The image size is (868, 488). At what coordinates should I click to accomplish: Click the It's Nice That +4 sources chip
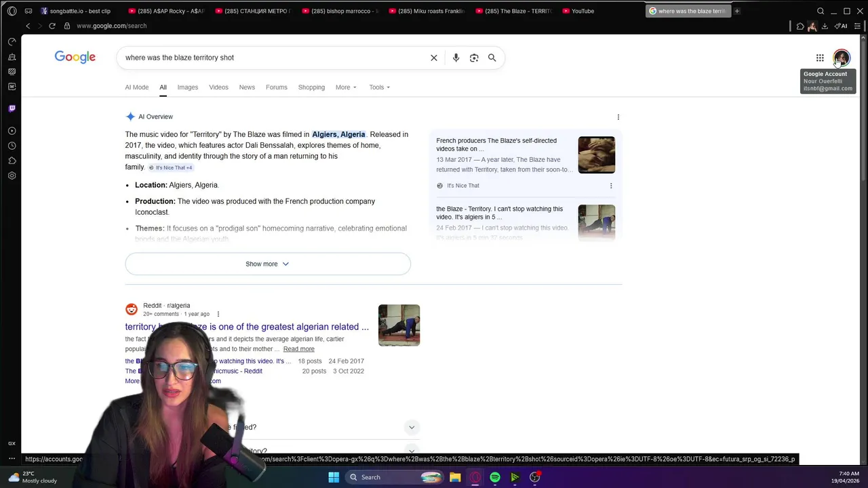[x=171, y=167]
